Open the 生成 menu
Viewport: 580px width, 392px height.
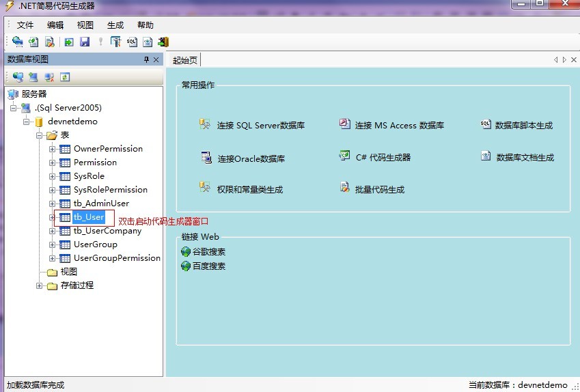click(x=115, y=25)
